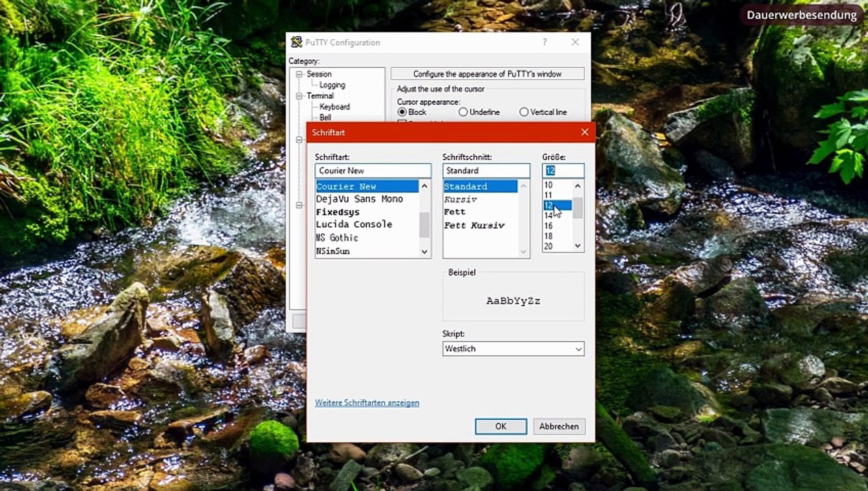This screenshot has height=491, width=868.
Task: Choose Fett font style
Action: click(480, 212)
